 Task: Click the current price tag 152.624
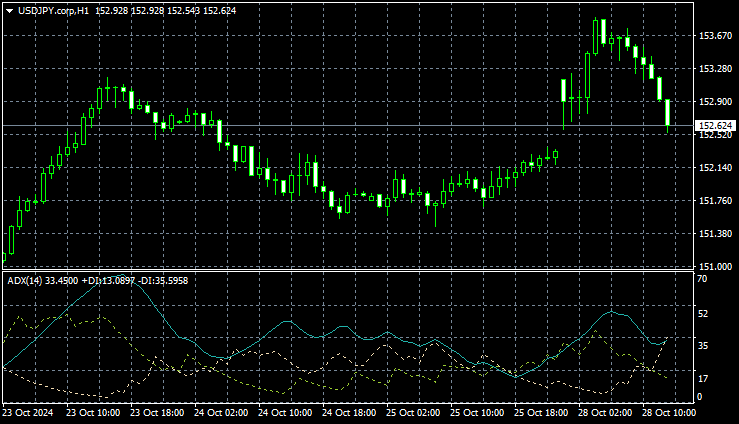(716, 126)
